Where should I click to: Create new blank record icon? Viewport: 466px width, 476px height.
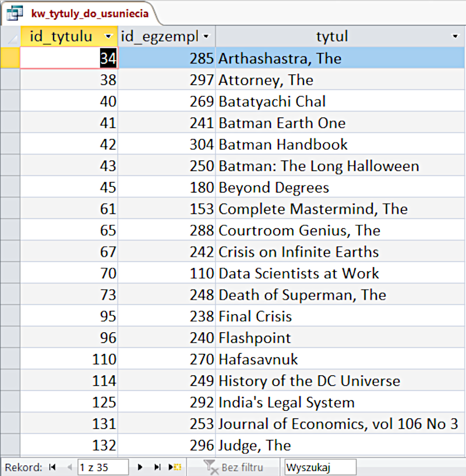(175, 467)
